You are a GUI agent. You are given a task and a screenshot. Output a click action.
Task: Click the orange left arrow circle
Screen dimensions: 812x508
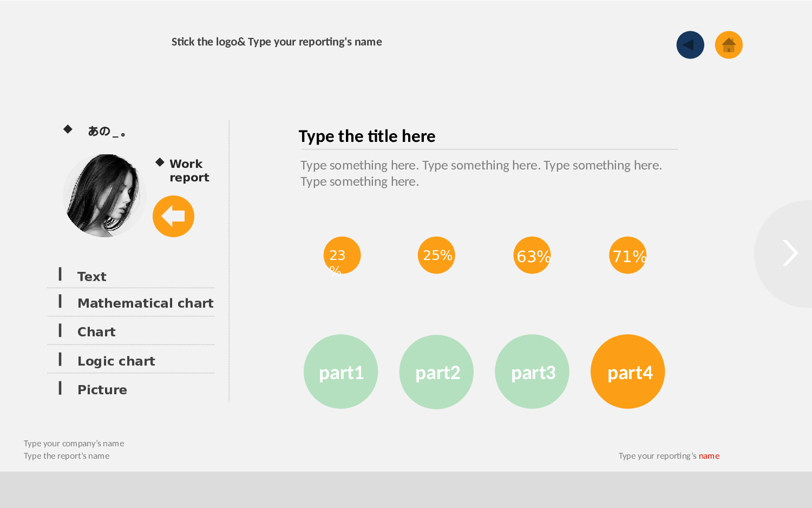tap(173, 216)
